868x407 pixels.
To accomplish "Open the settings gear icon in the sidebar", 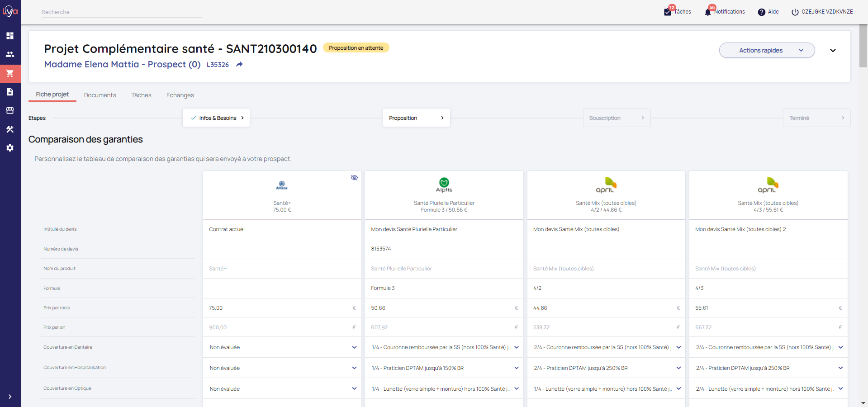I will 10,148.
